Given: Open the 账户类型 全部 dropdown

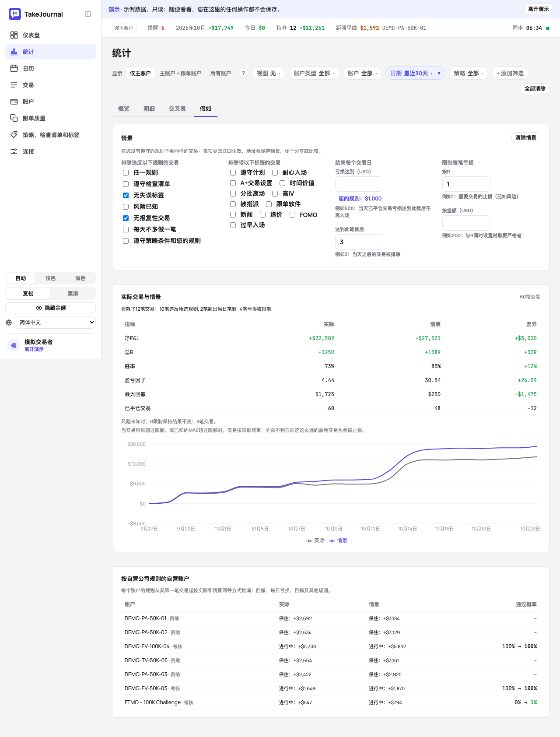Looking at the screenshot, I should [x=314, y=73].
